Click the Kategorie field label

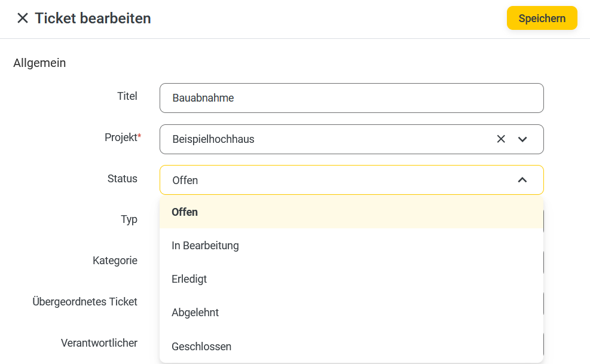pyautogui.click(x=115, y=261)
